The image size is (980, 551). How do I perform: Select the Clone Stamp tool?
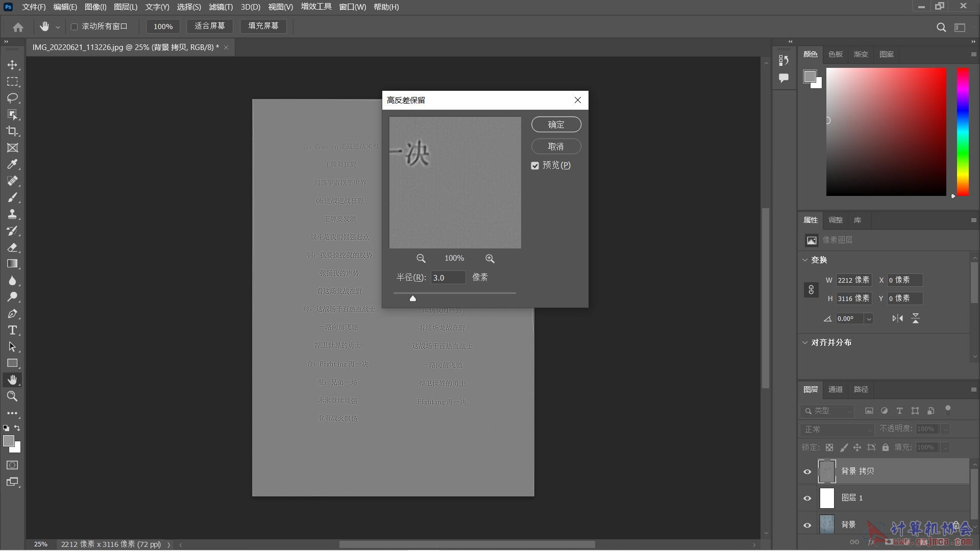12,214
